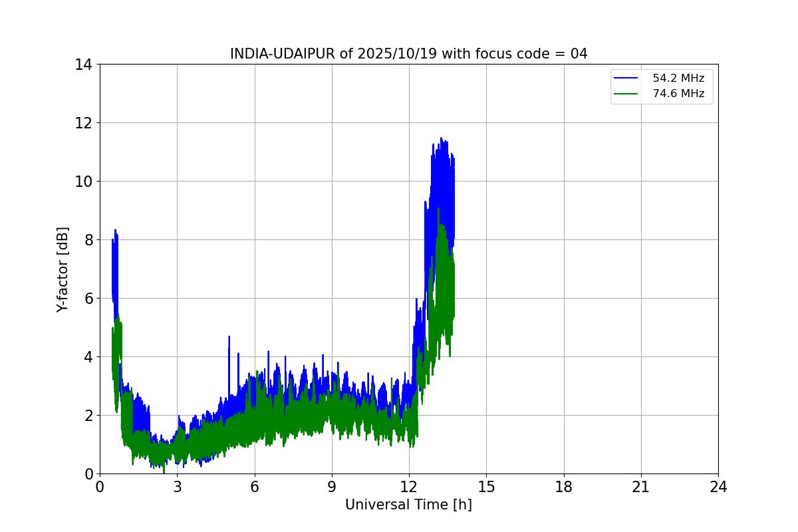Image resolution: width=798 pixels, height=532 pixels.
Task: Click the blue initial peak near 8 dB
Action: click(x=115, y=231)
